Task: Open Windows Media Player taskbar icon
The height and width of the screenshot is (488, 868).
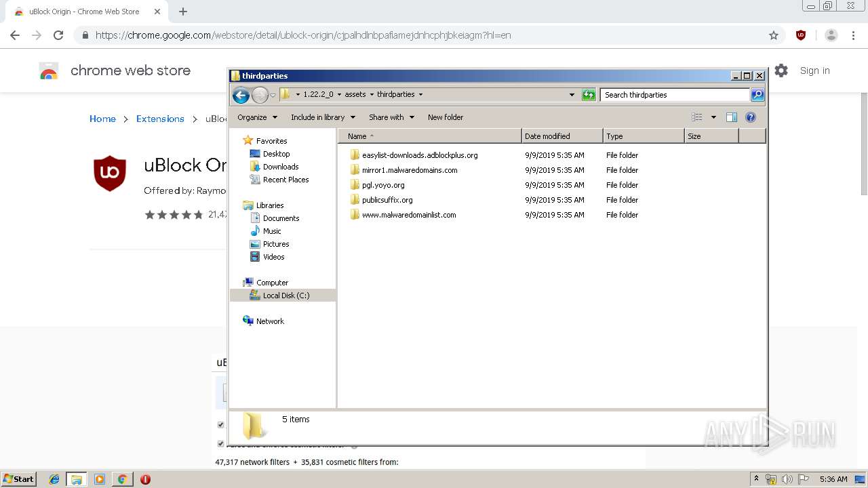Action: coord(100,479)
